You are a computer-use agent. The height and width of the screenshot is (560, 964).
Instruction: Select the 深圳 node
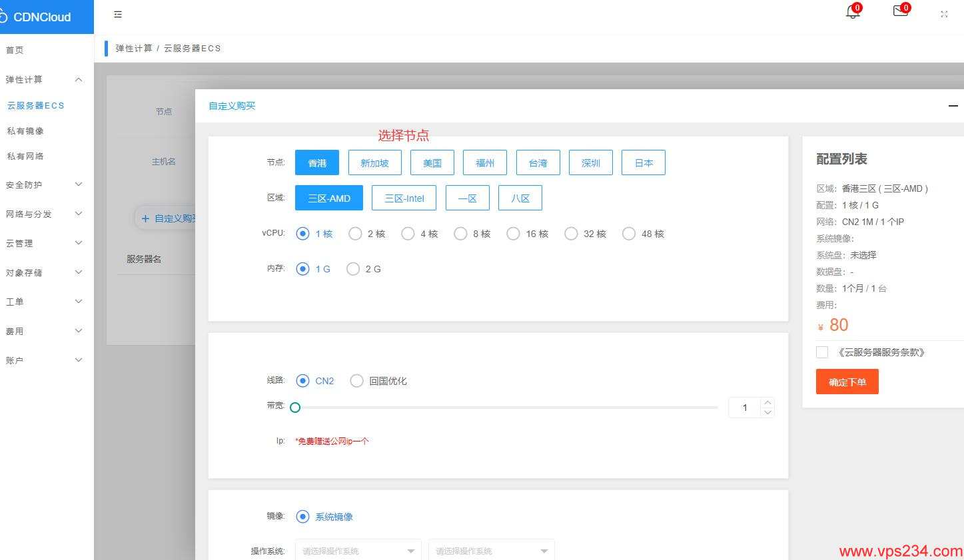[x=591, y=162]
